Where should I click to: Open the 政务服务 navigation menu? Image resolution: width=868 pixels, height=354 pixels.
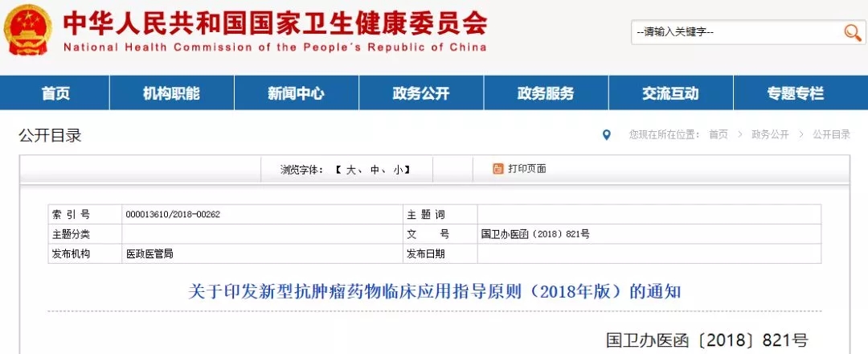(546, 93)
